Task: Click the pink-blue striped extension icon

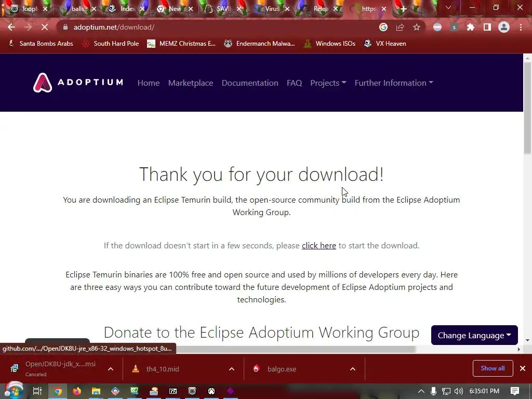Action: (437, 27)
